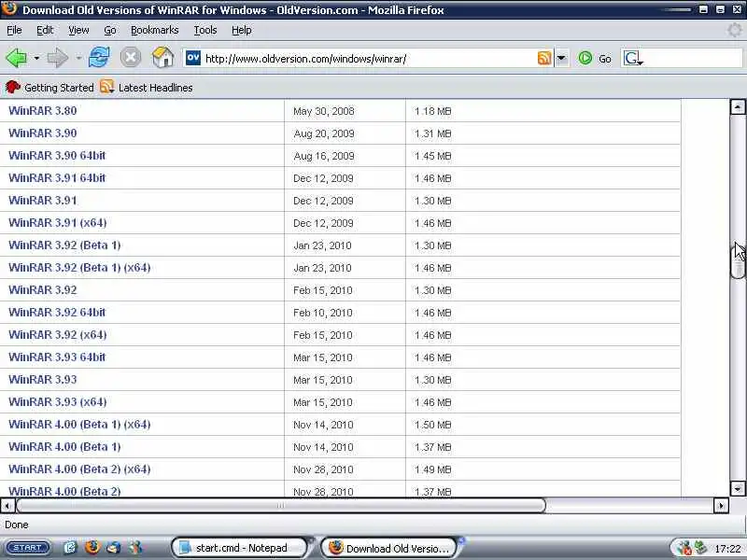Open the Forward history dropdown arrow

(78, 58)
